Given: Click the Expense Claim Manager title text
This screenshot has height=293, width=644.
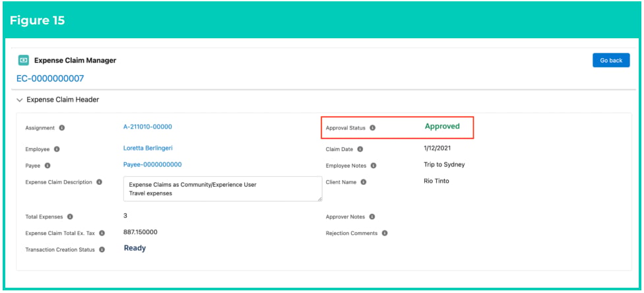Looking at the screenshot, I should pos(75,61).
